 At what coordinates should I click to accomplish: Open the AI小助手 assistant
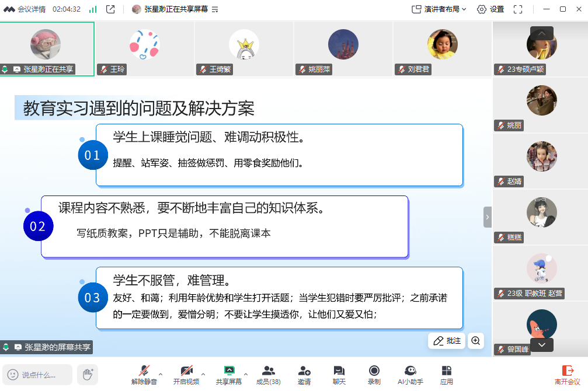tap(410, 371)
